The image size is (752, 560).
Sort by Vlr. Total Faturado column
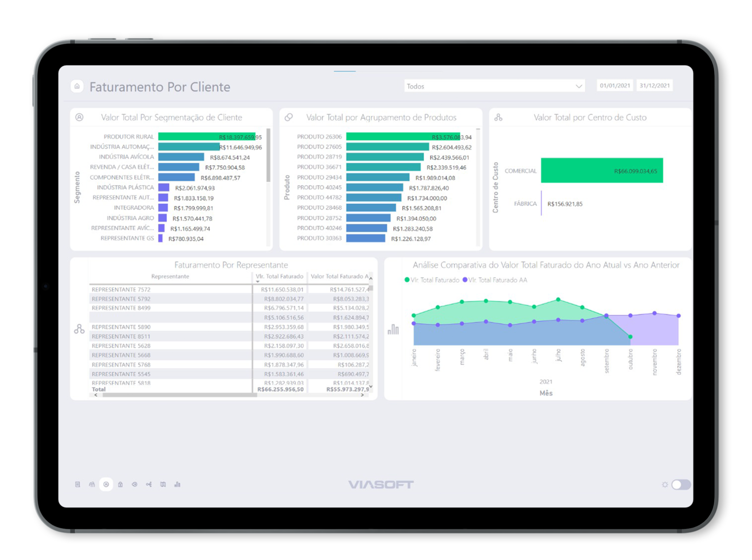(279, 277)
